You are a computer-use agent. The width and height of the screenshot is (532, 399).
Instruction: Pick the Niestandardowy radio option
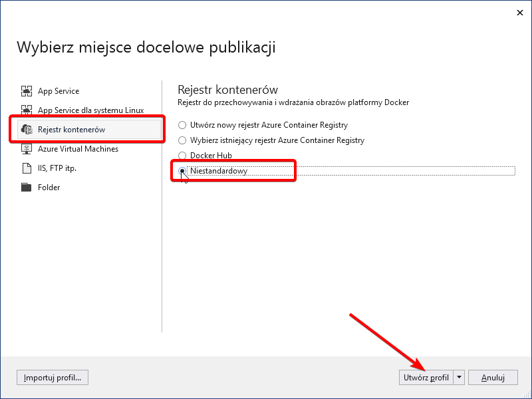pos(182,171)
